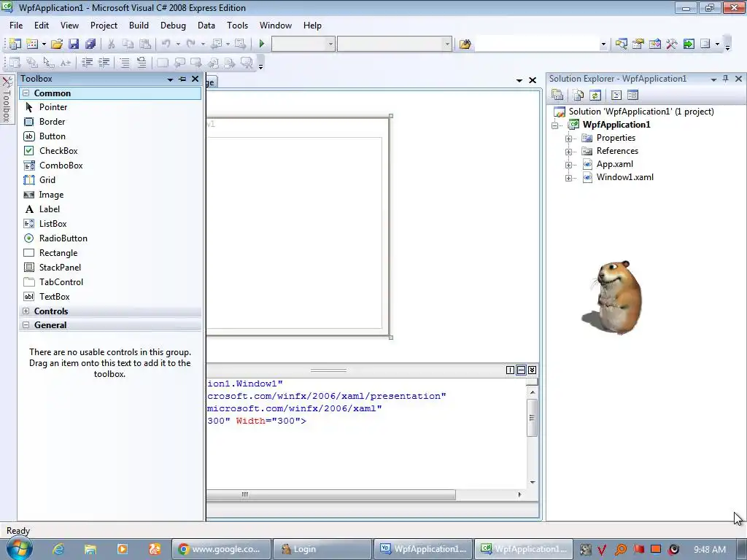
Task: Collapse the General toolbox group
Action: tap(26, 324)
